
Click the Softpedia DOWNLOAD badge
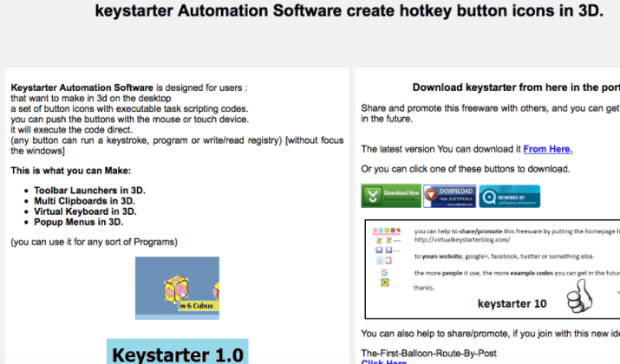coord(449,196)
